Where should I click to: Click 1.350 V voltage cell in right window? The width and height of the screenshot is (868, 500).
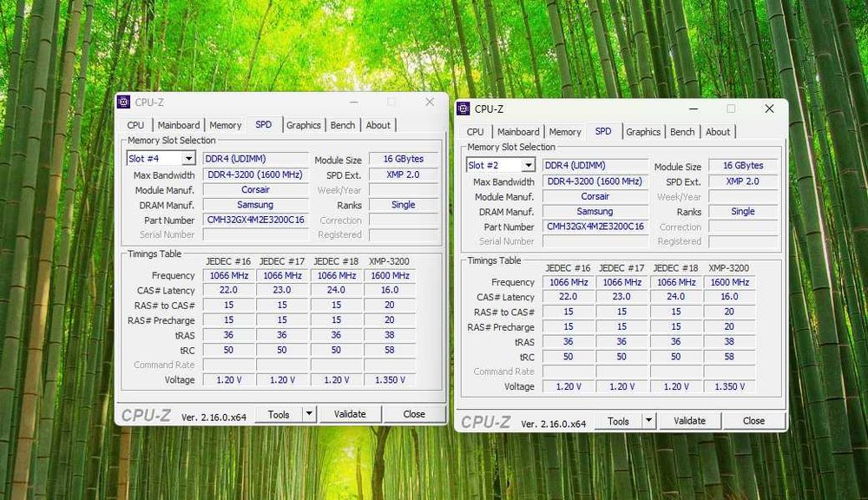[x=730, y=386]
